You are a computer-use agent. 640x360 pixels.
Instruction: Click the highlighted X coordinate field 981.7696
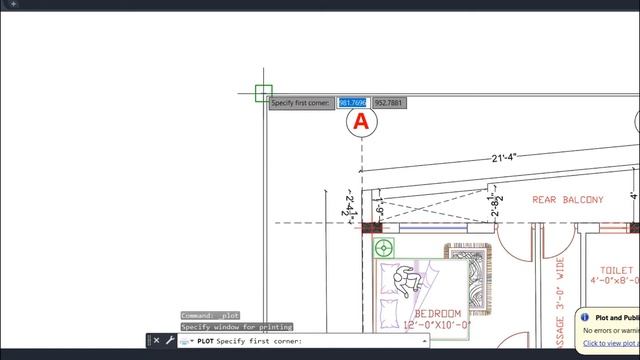353,103
